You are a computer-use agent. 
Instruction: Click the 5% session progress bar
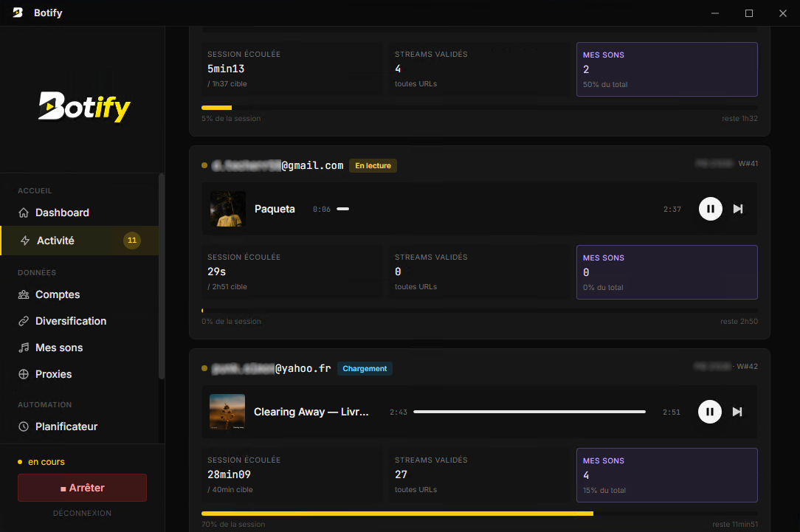coord(480,108)
